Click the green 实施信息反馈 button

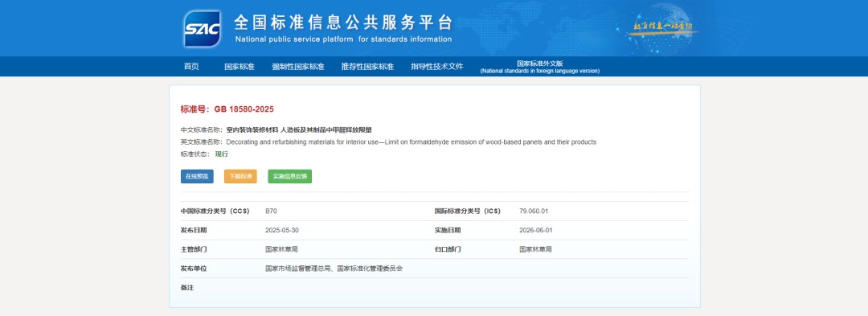(x=289, y=177)
